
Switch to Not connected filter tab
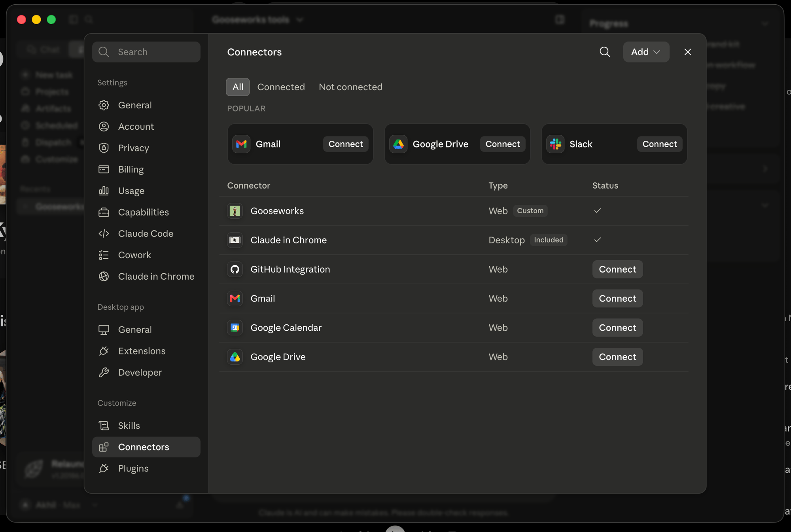click(350, 87)
